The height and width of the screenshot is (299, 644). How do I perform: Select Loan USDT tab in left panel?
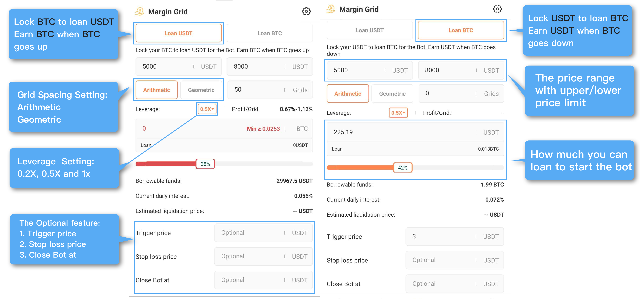[x=178, y=33]
